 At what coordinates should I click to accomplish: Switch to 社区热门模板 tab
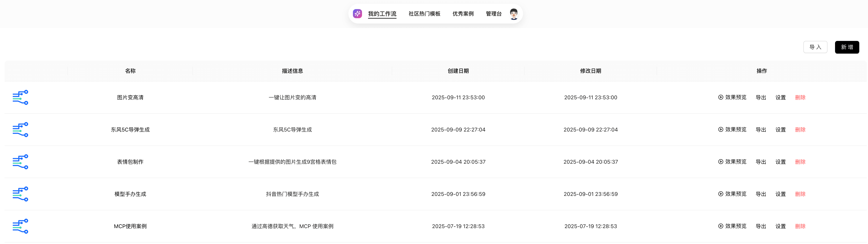pyautogui.click(x=424, y=14)
